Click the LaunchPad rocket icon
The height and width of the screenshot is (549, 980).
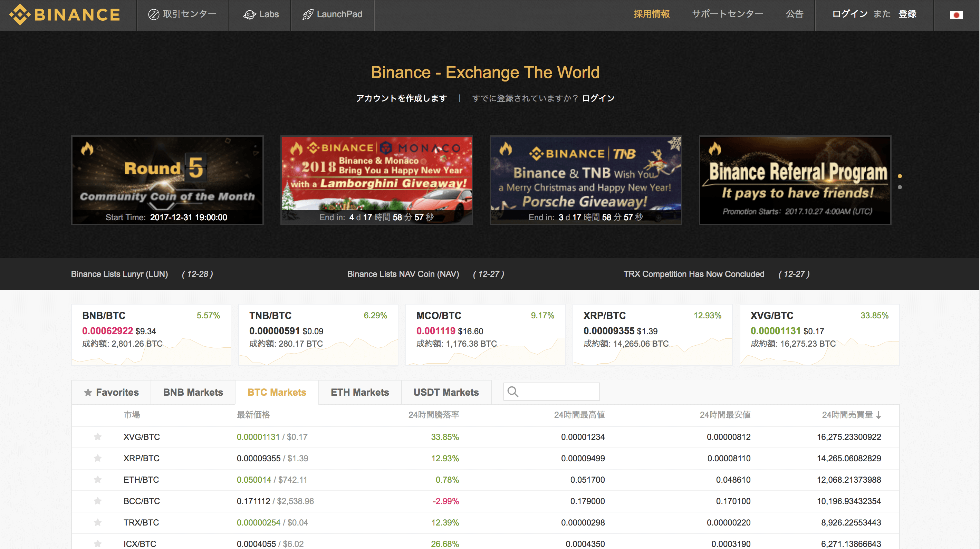click(x=307, y=15)
